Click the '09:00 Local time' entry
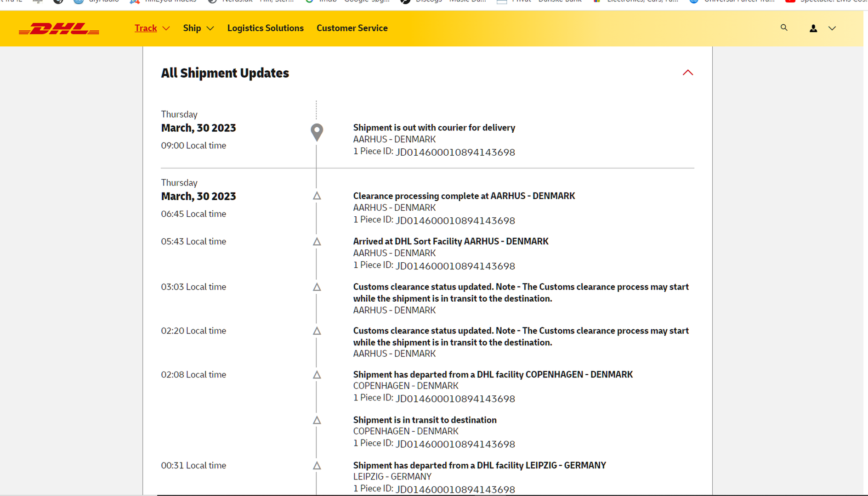Image resolution: width=868 pixels, height=496 pixels. tap(193, 146)
